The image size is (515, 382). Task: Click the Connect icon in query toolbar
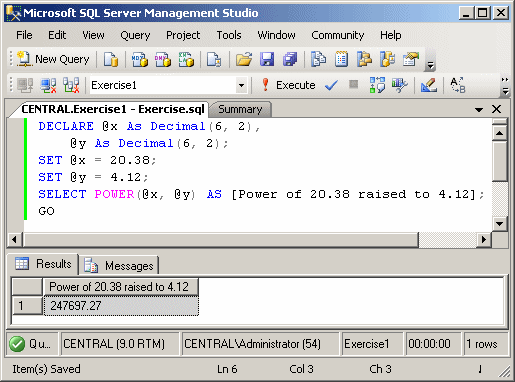coord(25,85)
